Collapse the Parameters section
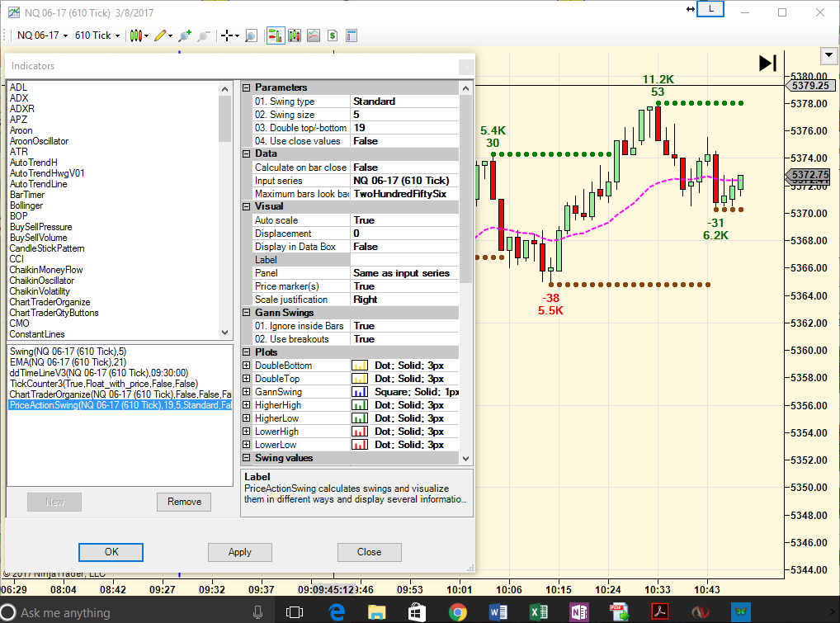This screenshot has width=840, height=623. point(247,87)
